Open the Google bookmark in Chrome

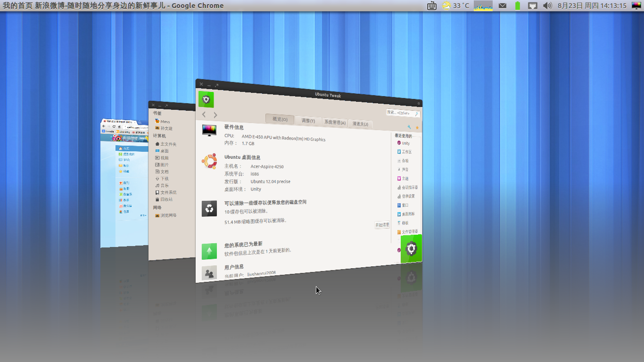pyautogui.click(x=108, y=132)
